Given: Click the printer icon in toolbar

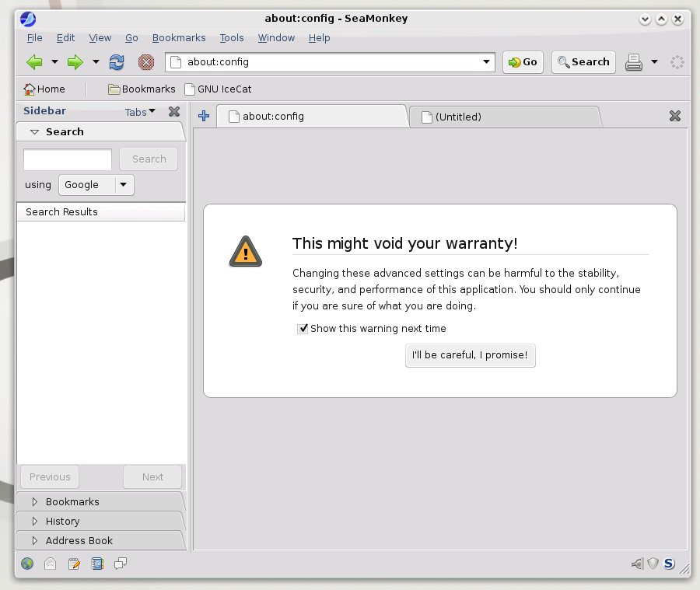Looking at the screenshot, I should pos(633,62).
